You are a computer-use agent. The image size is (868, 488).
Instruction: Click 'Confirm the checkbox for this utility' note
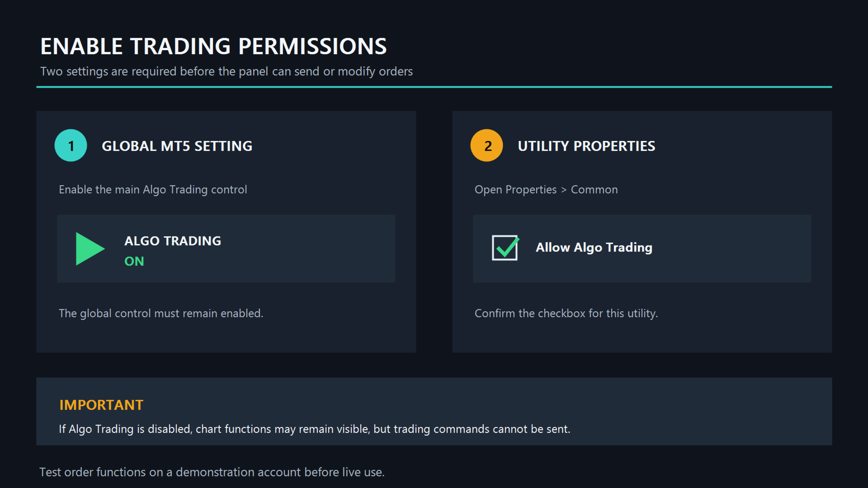[x=566, y=314]
